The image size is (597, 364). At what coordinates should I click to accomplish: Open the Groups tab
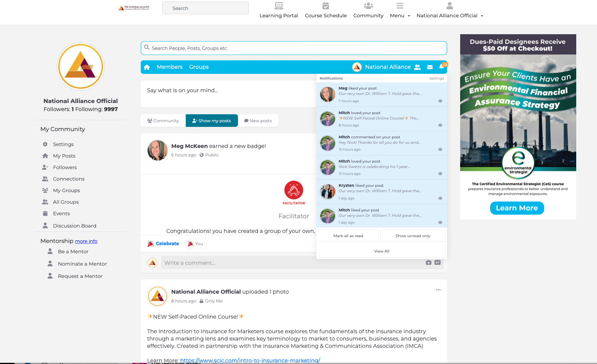point(199,67)
